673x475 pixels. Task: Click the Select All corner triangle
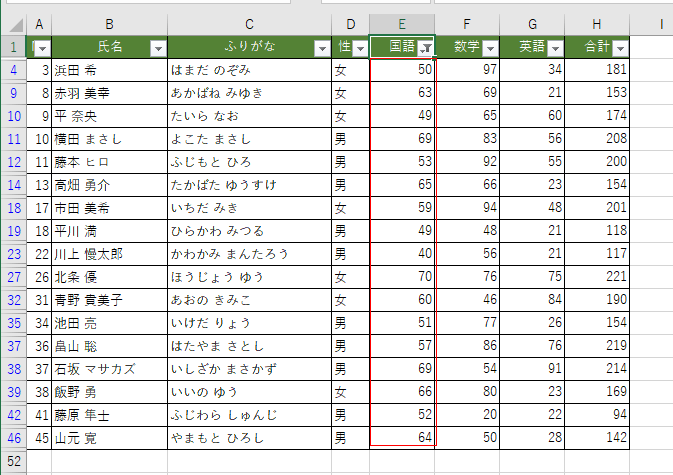tap(14, 25)
